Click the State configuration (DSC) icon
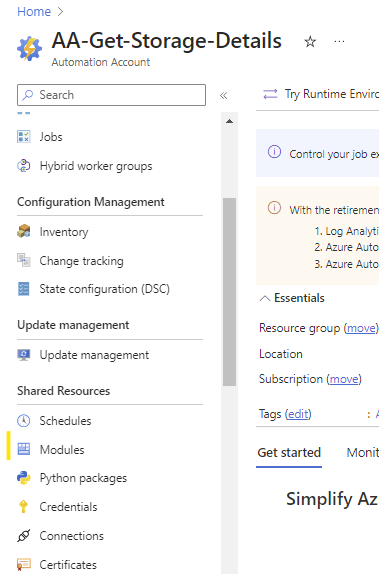This screenshot has height=574, width=379. [x=24, y=289]
